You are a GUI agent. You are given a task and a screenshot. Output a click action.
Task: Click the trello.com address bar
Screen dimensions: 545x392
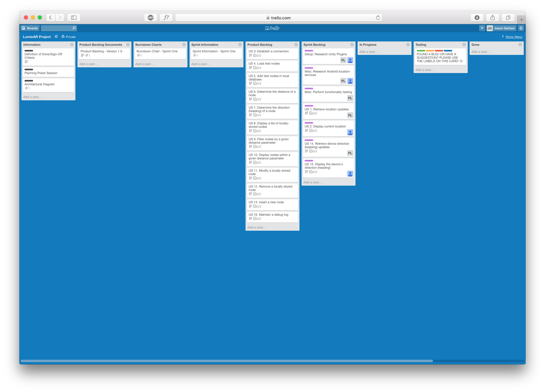(279, 17)
